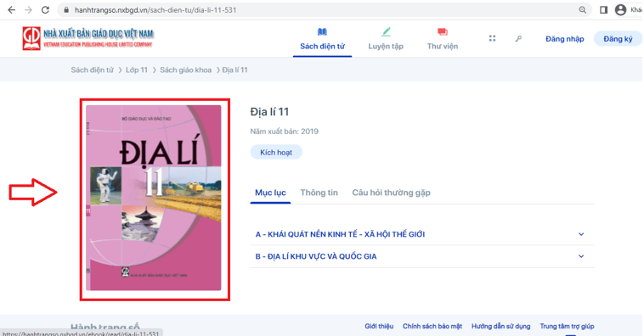Click Năm xuất bản: 2019 text
The image size is (644, 336).
285,132
